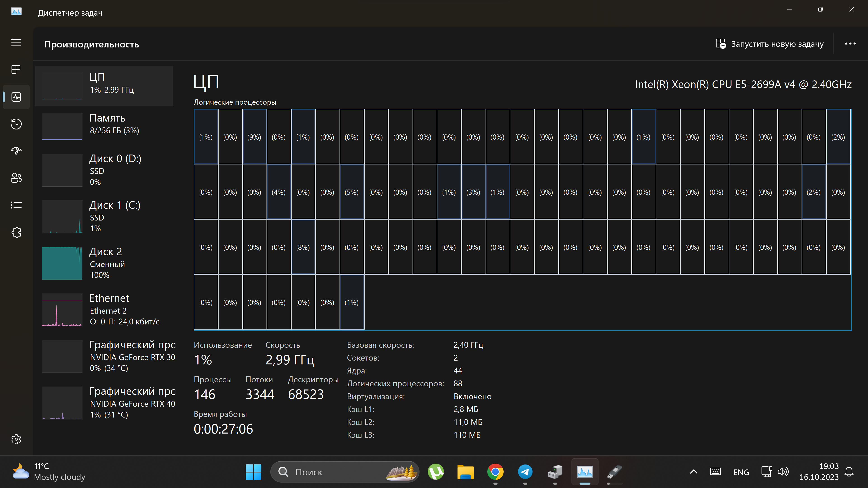Open the three-dots more options menu
This screenshot has width=868, height=488.
850,44
